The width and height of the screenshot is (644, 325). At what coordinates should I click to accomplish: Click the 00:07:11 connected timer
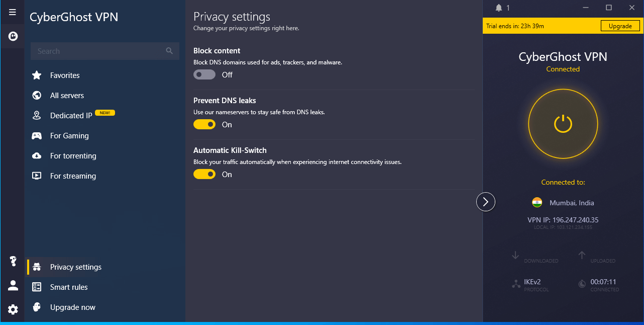pos(603,282)
